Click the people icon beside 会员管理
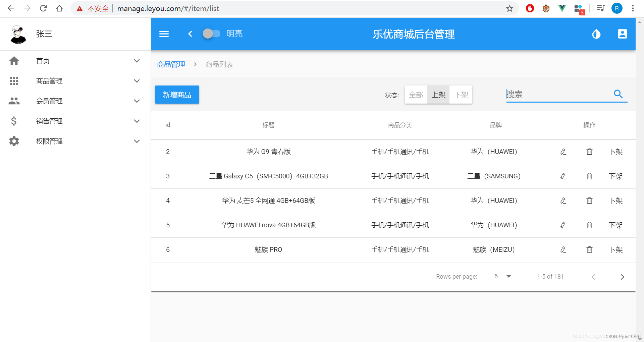 [14, 101]
